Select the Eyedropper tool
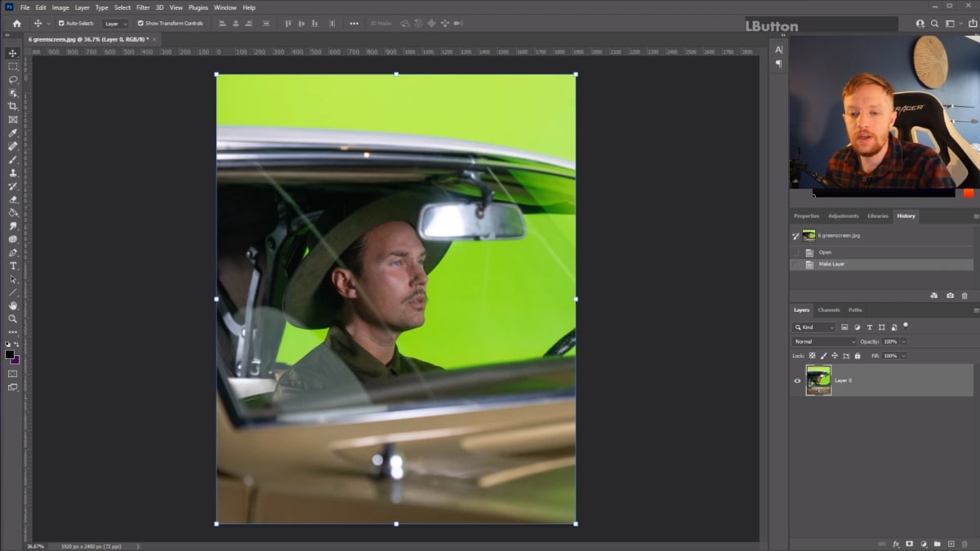This screenshot has height=551, width=980. (x=12, y=132)
